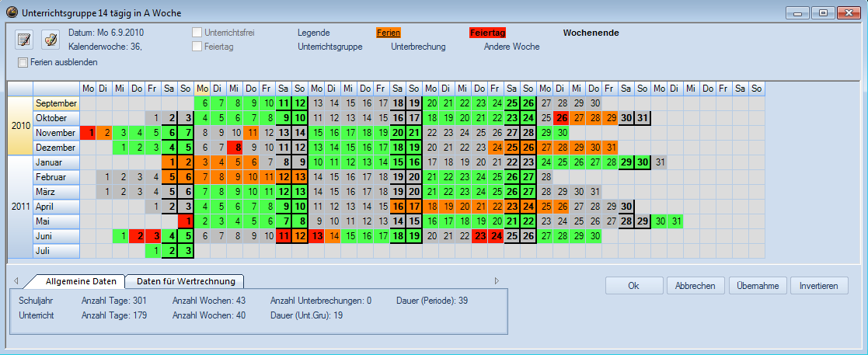Viewport: 868px width, 355px height.
Task: Click the Übernahme button
Action: point(758,286)
